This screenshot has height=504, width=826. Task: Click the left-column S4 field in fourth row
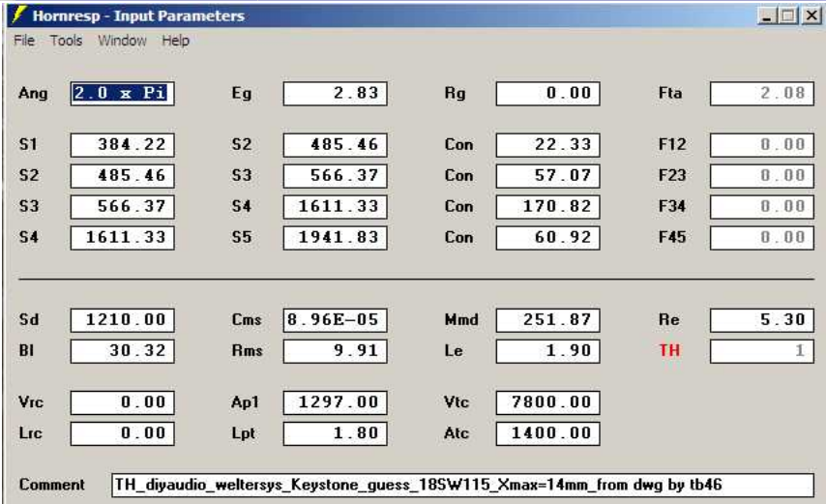click(x=122, y=238)
